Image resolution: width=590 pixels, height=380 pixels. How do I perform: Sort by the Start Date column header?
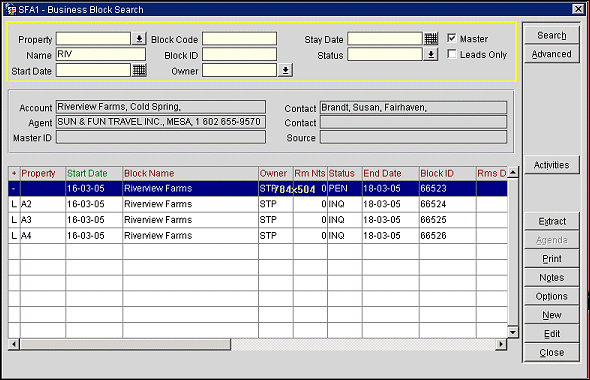coord(94,173)
